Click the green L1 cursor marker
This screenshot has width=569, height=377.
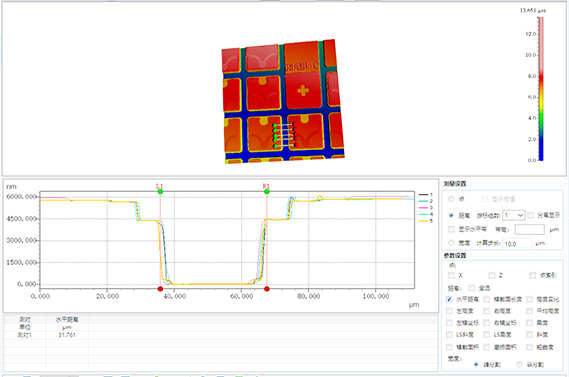[x=160, y=192]
